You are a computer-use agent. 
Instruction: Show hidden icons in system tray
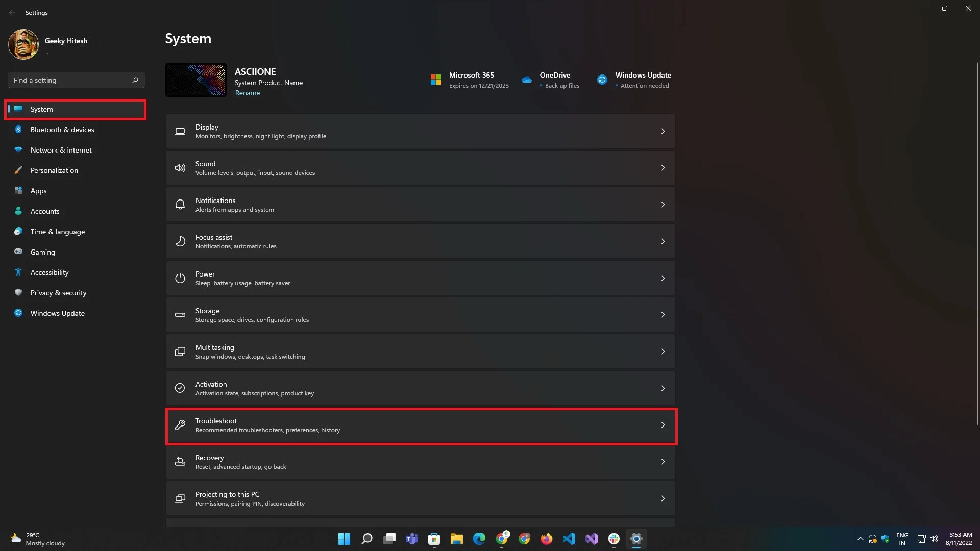click(860, 539)
